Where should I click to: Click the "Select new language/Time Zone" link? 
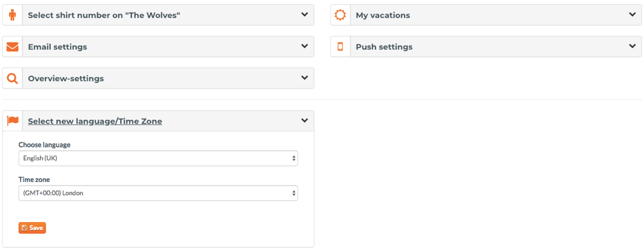[x=95, y=121]
